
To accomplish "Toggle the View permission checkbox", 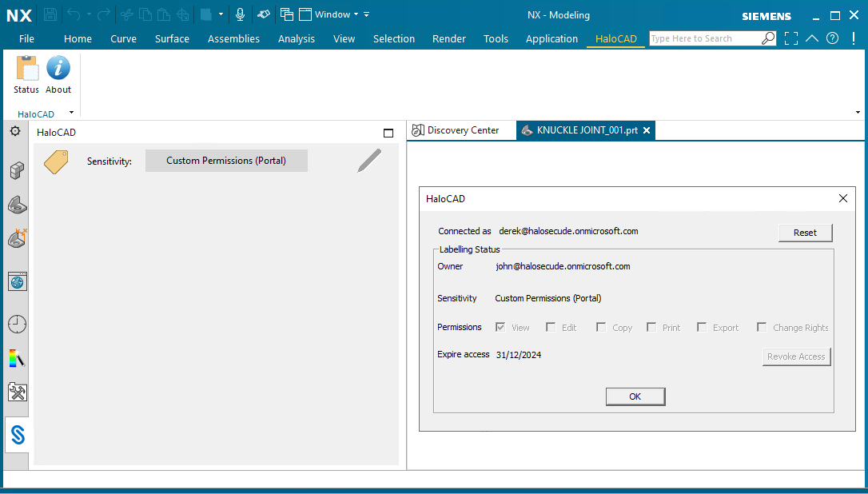I will 500,327.
